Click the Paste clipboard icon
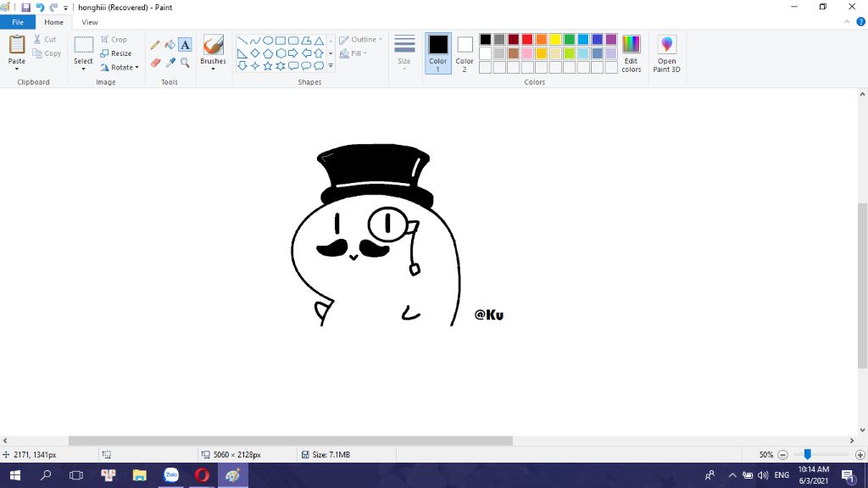 pyautogui.click(x=17, y=45)
